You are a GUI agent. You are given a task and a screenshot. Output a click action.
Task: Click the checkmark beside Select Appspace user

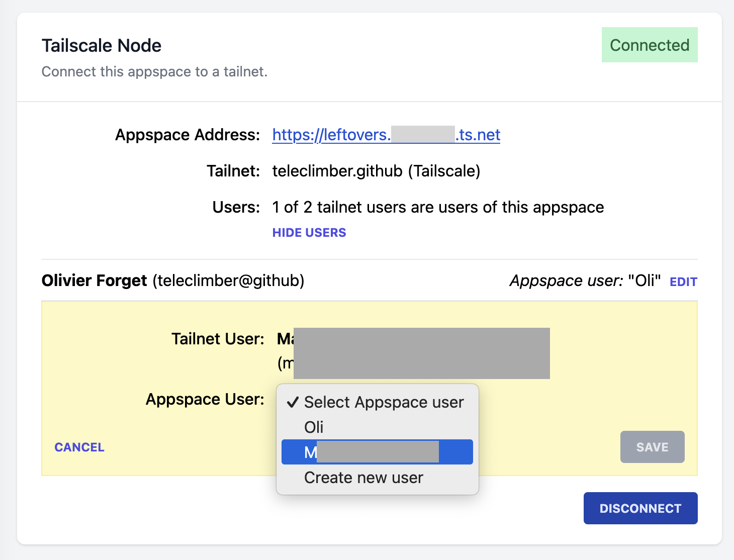click(293, 403)
